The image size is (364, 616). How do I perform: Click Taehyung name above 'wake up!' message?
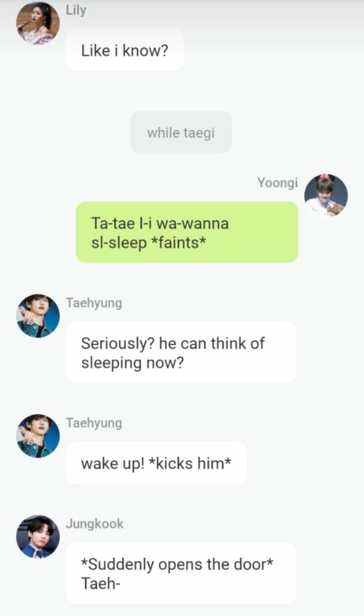click(x=94, y=422)
